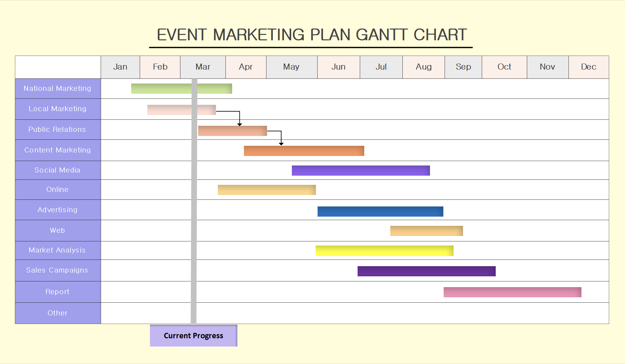Click the yellow Market Analysis bar
The width and height of the screenshot is (625, 364).
point(384,251)
